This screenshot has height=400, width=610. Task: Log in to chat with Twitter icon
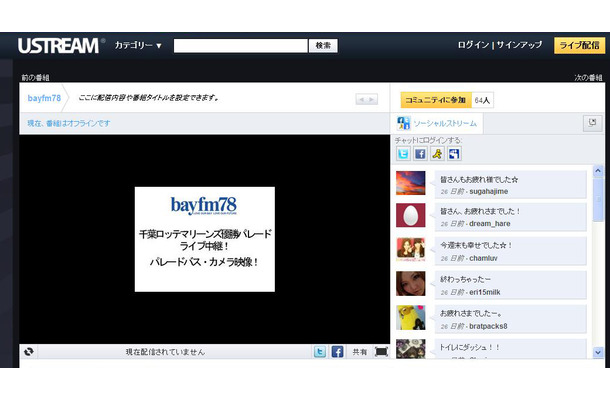click(x=403, y=154)
